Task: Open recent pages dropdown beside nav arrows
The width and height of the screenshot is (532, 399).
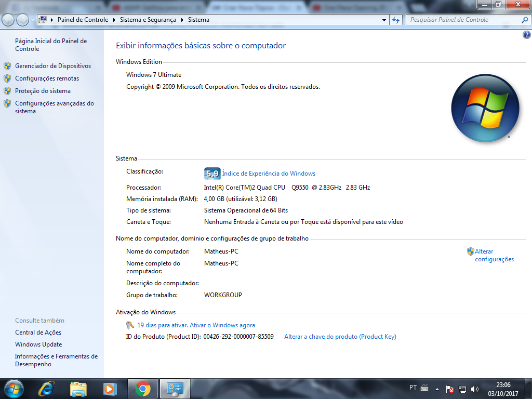Action: 33,20
